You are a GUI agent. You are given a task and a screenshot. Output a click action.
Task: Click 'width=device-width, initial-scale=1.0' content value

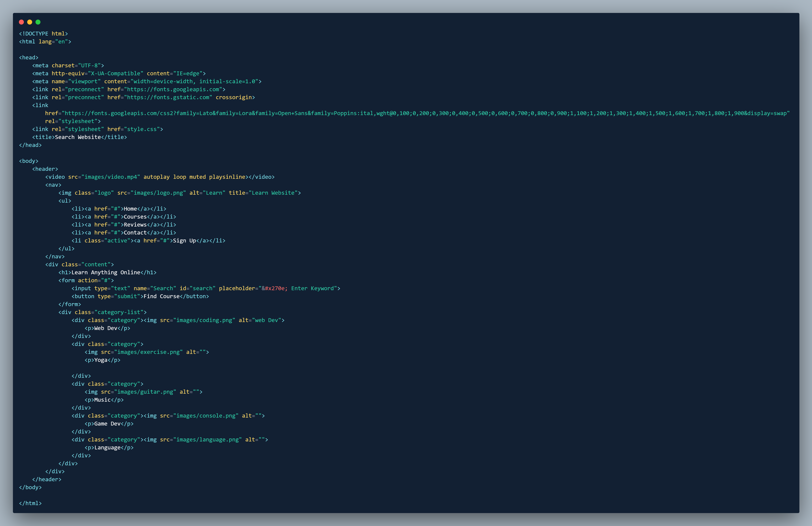[x=194, y=82]
